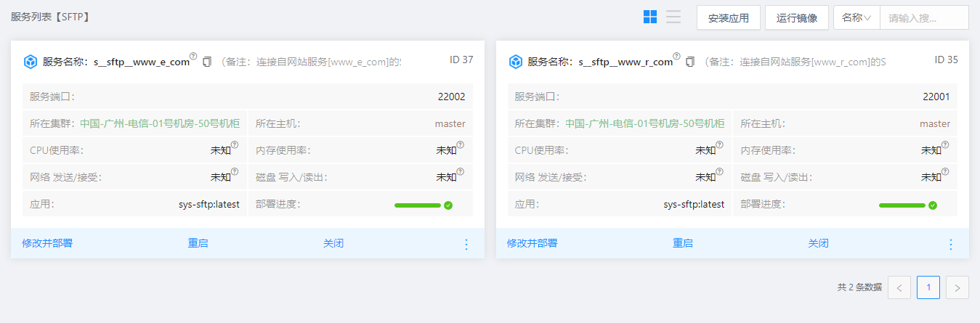Open cluster link in www_r_com card
This screenshot has height=323, width=980.
tap(644, 124)
